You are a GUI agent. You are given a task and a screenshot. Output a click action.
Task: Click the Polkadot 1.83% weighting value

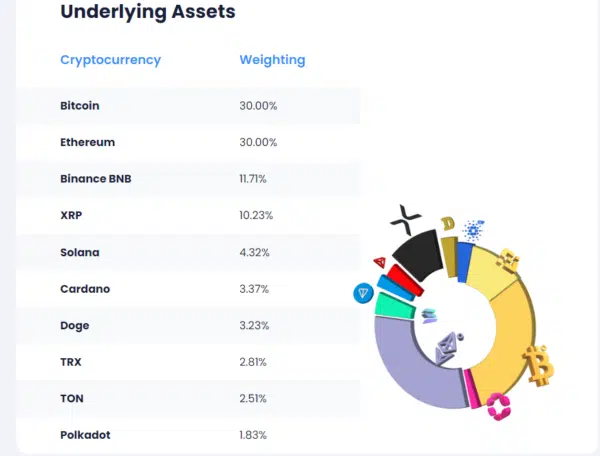tap(253, 436)
